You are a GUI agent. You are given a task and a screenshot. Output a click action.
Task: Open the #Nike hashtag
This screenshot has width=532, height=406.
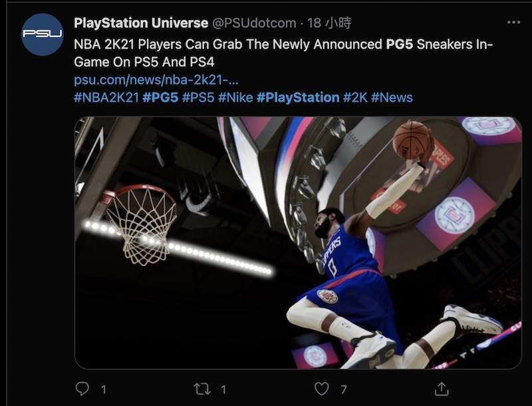point(236,98)
